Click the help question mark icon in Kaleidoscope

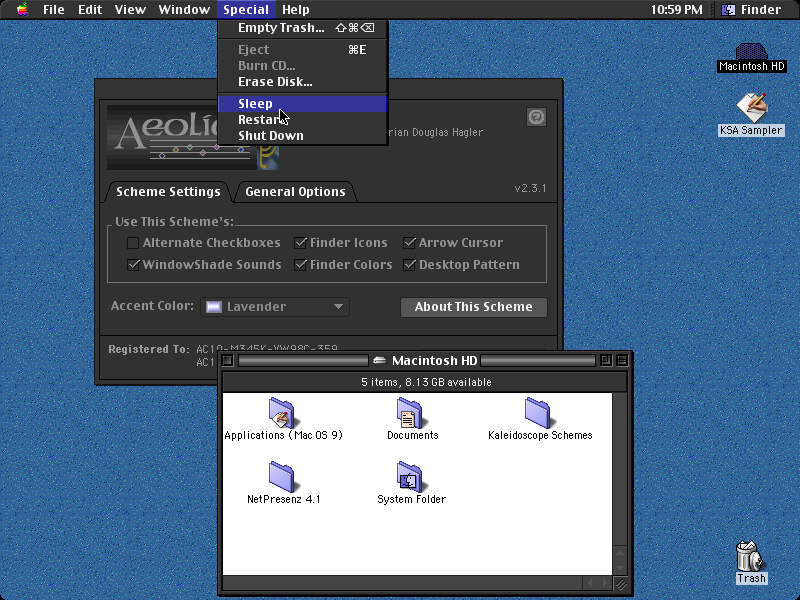(536, 117)
